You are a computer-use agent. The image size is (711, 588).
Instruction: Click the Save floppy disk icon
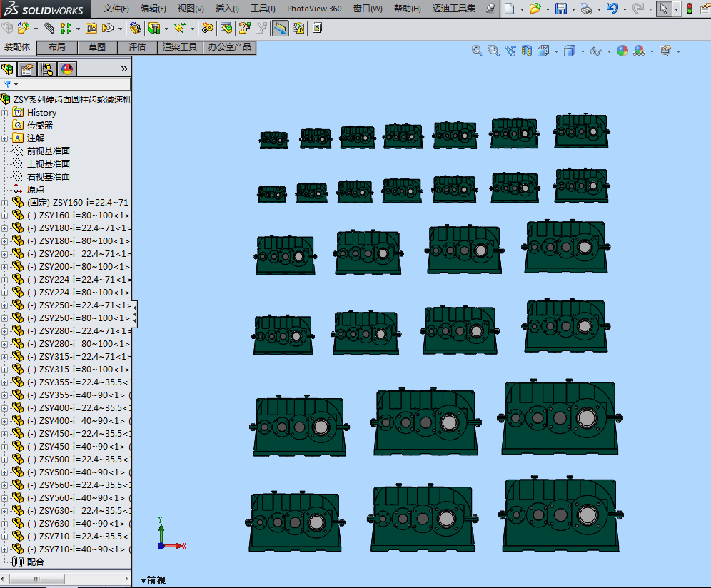[x=561, y=8]
